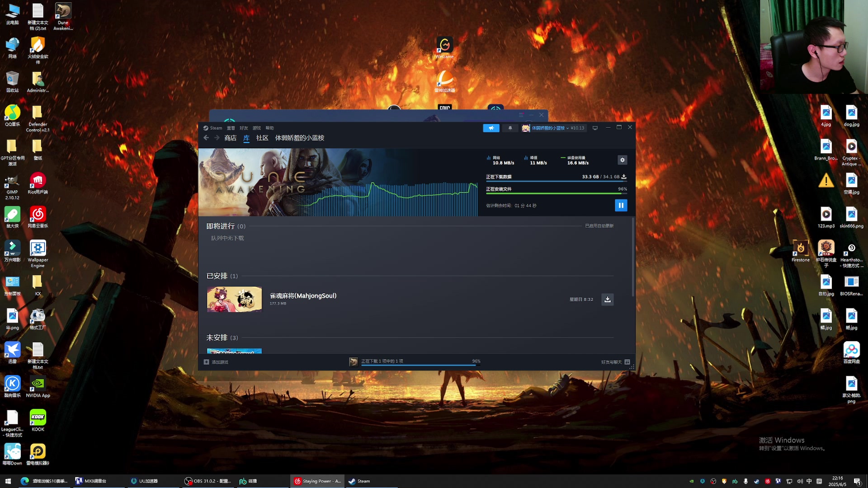
Task: Switch to the 社区 tab
Action: [262, 138]
